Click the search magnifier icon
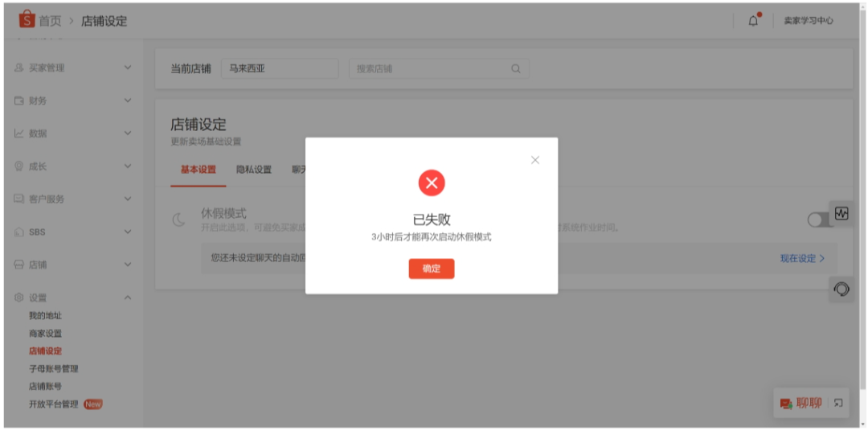Viewport: 868px width, 435px height. (516, 68)
